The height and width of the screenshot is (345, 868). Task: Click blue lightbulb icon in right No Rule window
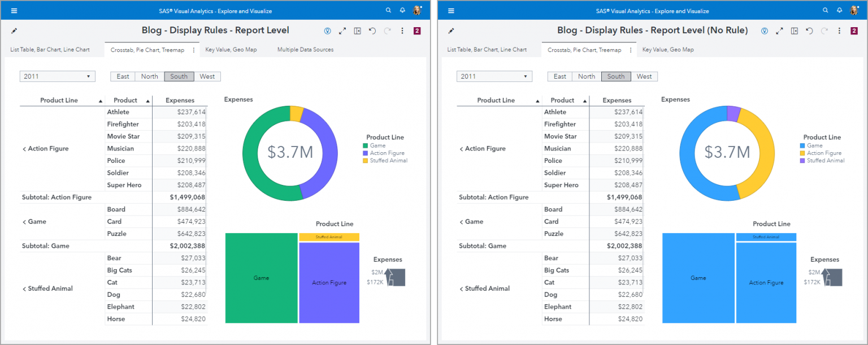click(764, 31)
